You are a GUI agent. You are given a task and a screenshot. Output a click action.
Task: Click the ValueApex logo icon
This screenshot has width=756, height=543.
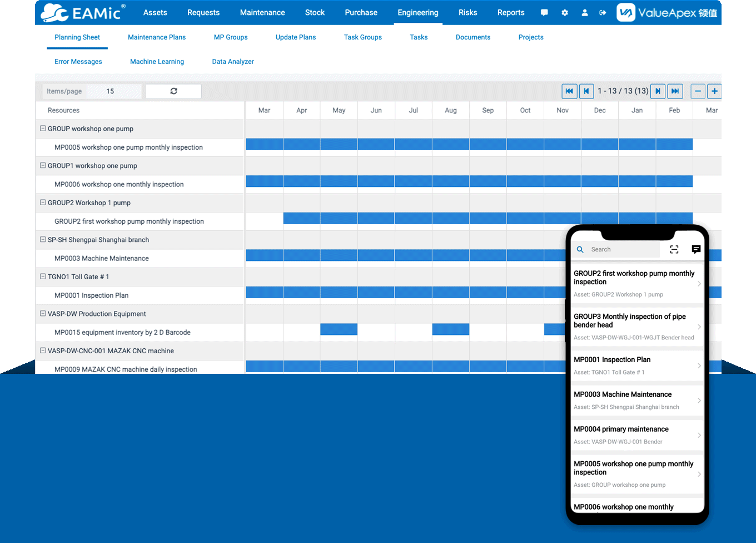[625, 12]
